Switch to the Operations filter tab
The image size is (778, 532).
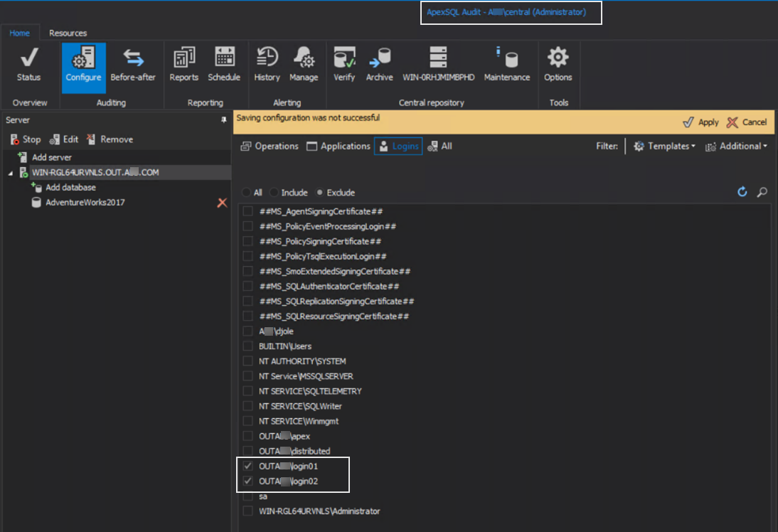coord(270,147)
